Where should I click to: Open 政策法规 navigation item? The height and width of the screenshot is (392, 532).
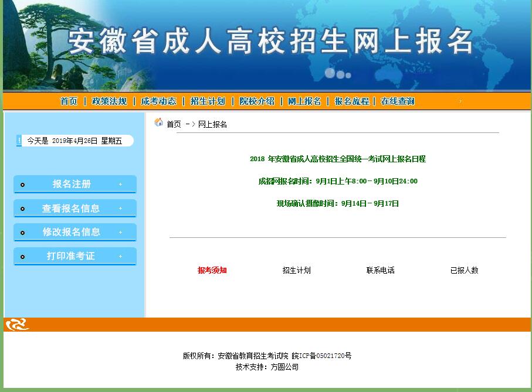click(109, 101)
